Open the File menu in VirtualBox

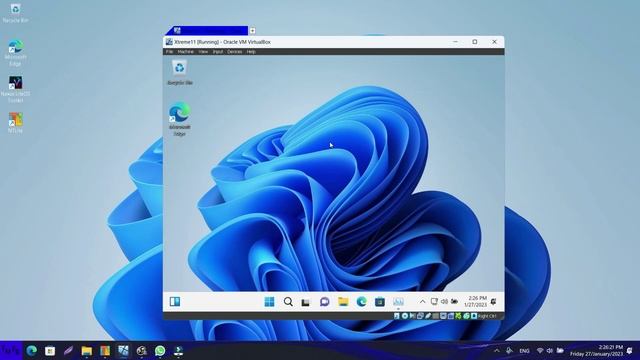pos(169,52)
